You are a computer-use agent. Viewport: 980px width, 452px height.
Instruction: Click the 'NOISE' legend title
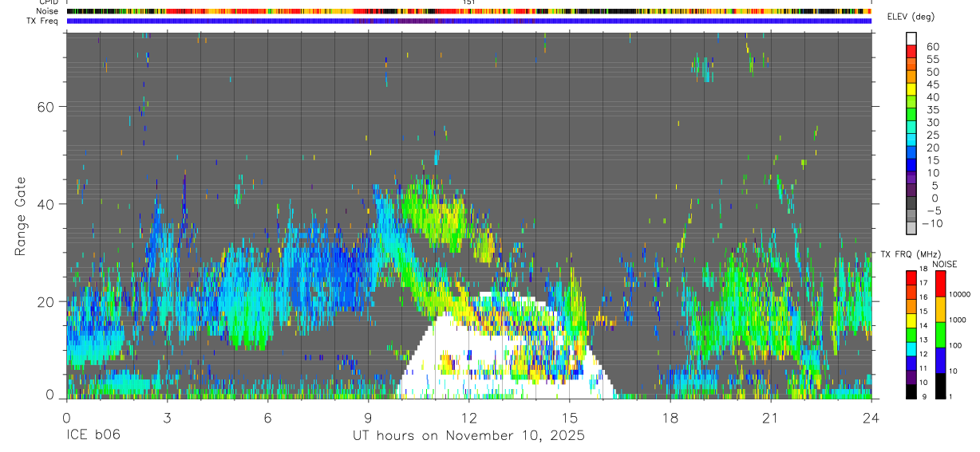pyautogui.click(x=944, y=264)
